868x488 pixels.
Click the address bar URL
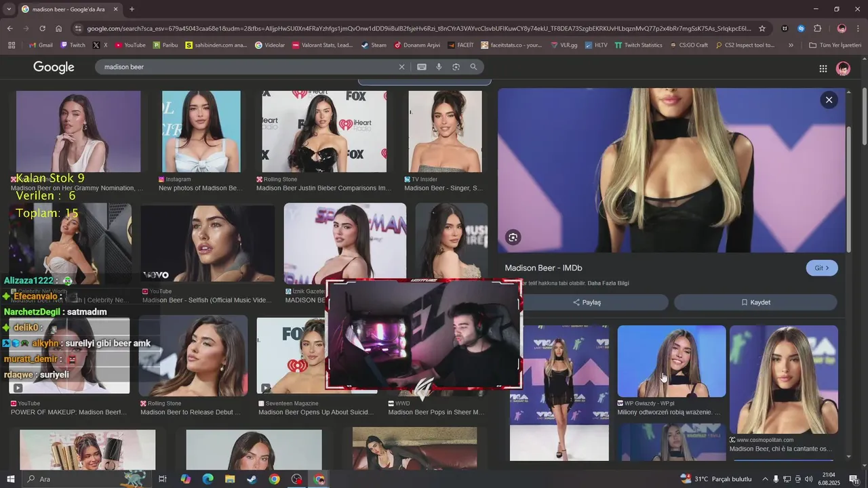(x=418, y=28)
